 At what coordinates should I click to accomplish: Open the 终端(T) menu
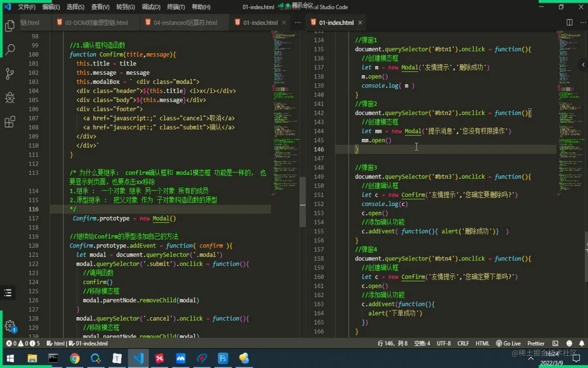point(176,7)
